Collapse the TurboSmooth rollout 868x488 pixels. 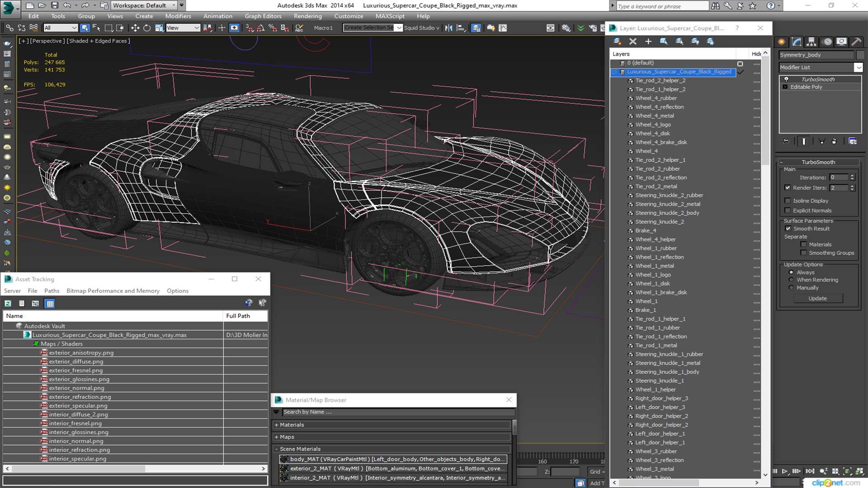pos(818,162)
